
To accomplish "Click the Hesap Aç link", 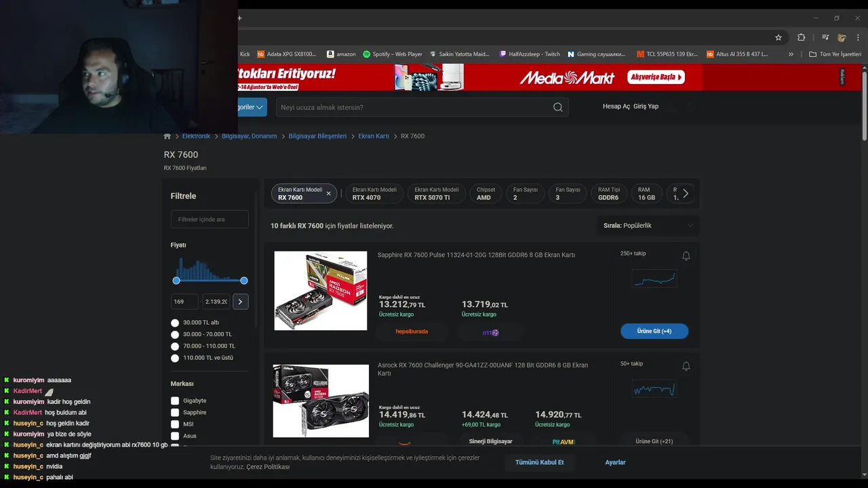I will [616, 106].
